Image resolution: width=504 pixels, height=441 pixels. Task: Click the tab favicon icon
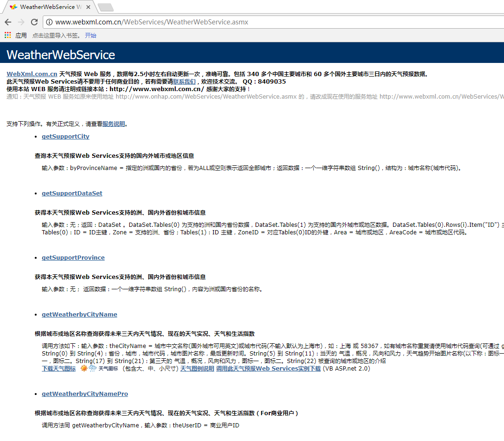pyautogui.click(x=14, y=7)
